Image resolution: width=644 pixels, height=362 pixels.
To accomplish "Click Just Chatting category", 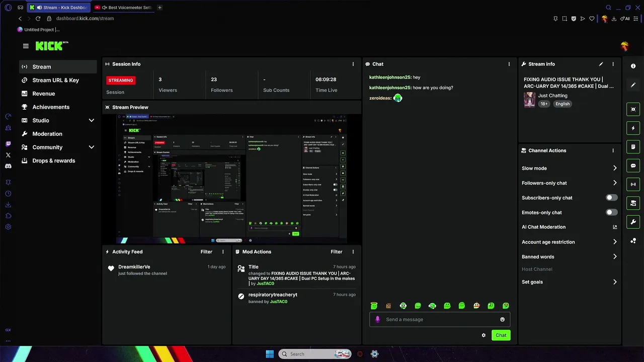I will coord(552,96).
